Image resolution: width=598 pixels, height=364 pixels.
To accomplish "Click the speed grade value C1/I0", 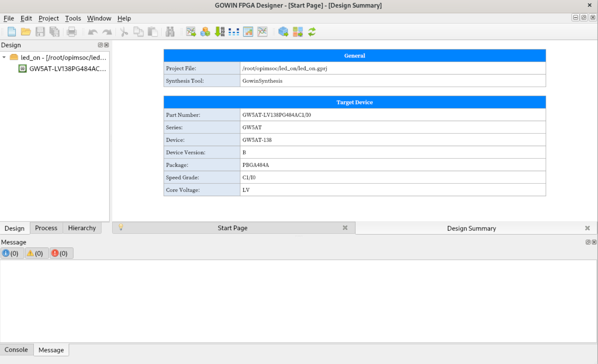I will point(249,177).
